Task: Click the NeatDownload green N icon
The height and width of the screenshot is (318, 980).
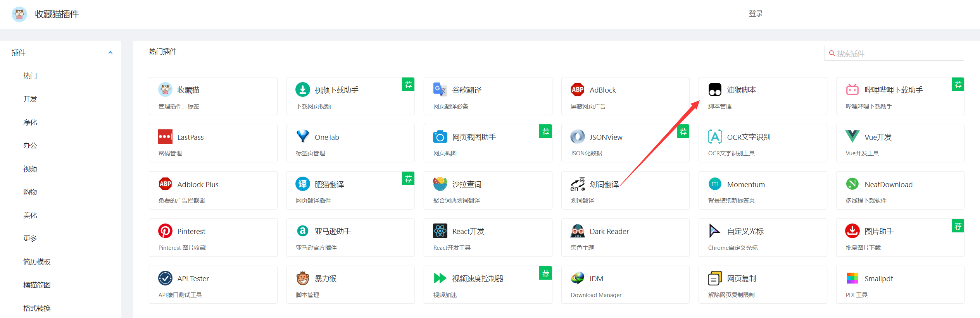Action: point(852,184)
